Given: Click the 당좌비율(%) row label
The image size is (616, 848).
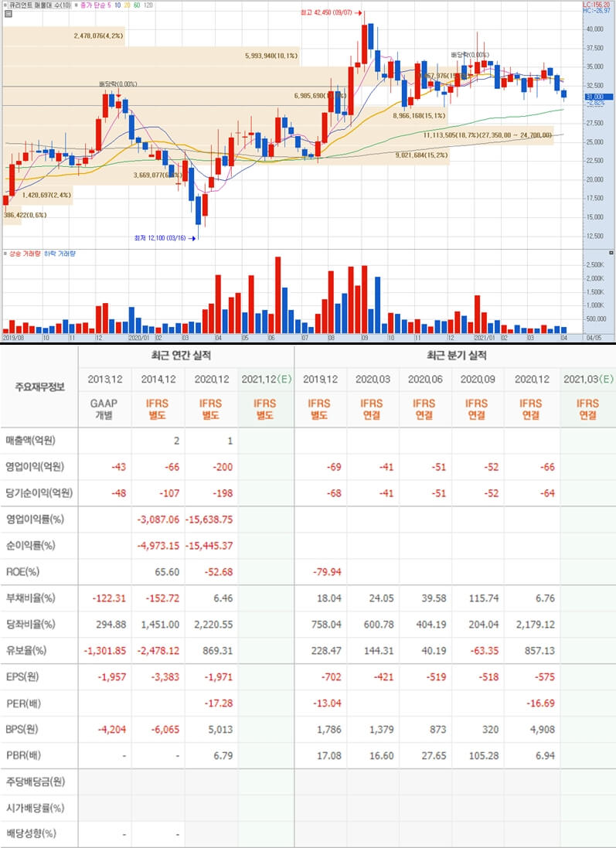Looking at the screenshot, I should click(31, 624).
